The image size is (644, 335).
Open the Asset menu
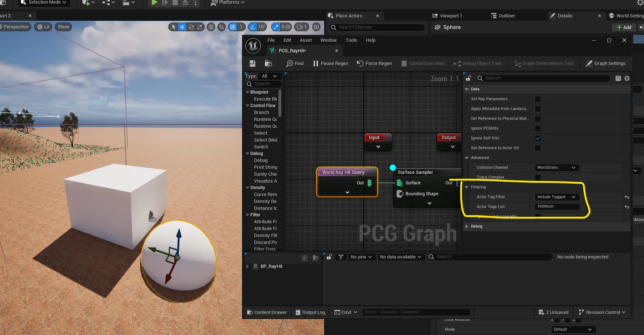(306, 40)
